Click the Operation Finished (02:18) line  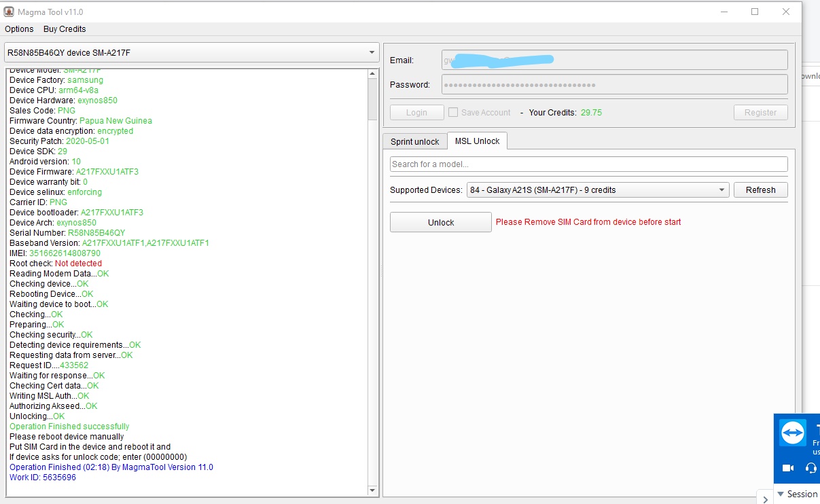click(111, 467)
